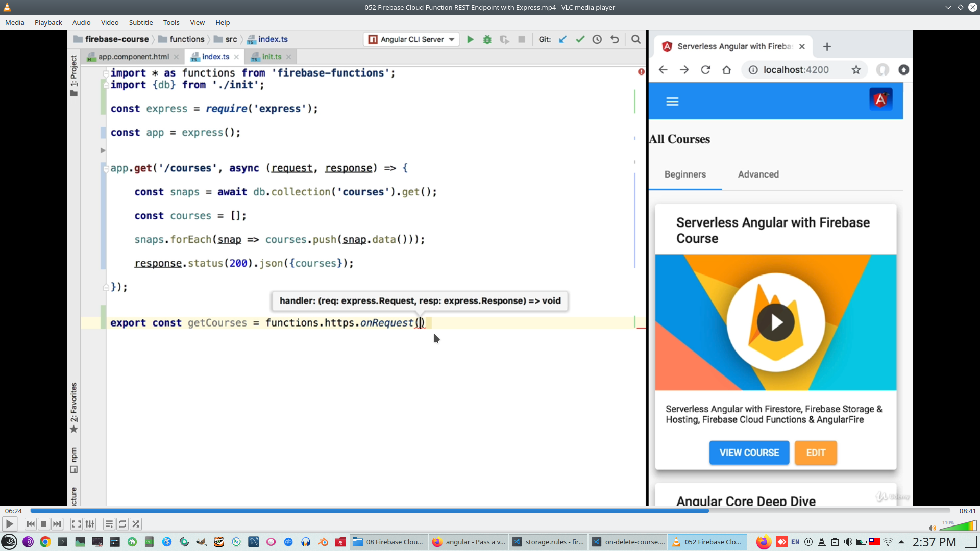
Task: Show the VLC playlist
Action: 109,524
